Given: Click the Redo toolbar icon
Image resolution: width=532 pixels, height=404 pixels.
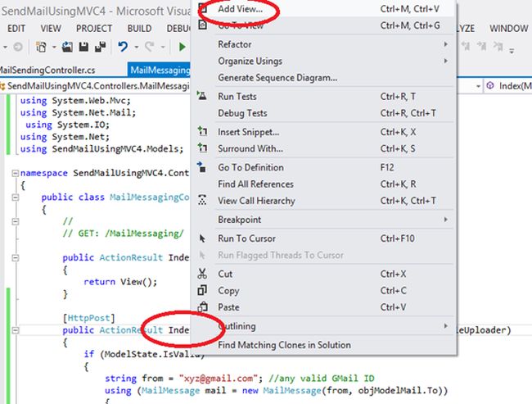Looking at the screenshot, I should coord(149,47).
